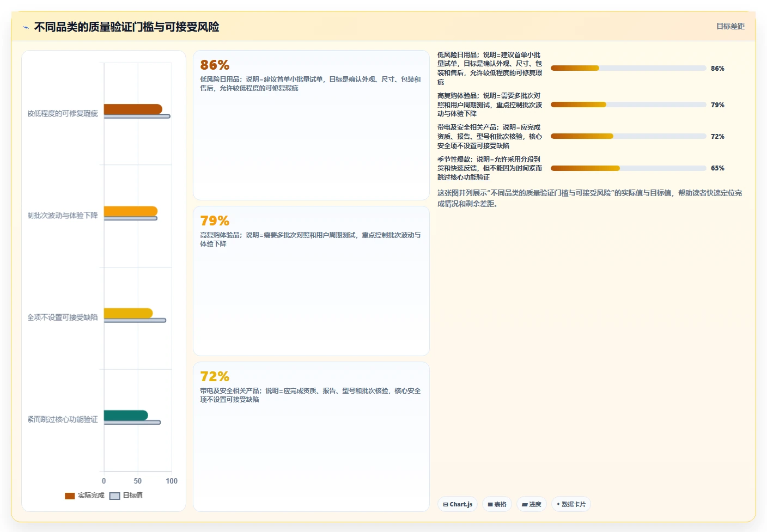Screen dimensions: 767x532
Task: Toggle the 目标值 legend swatch
Action: click(114, 496)
